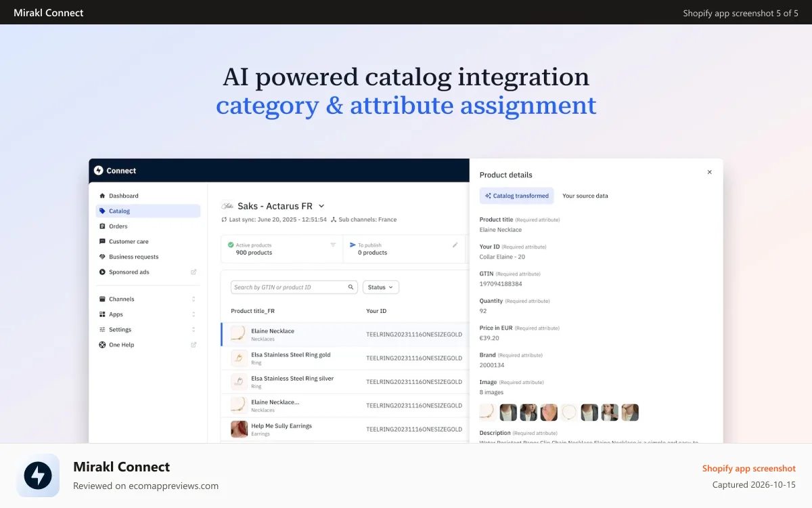This screenshot has width=812, height=508.
Task: Click the Help Me Sully Earrings thumbnail
Action: [x=239, y=429]
